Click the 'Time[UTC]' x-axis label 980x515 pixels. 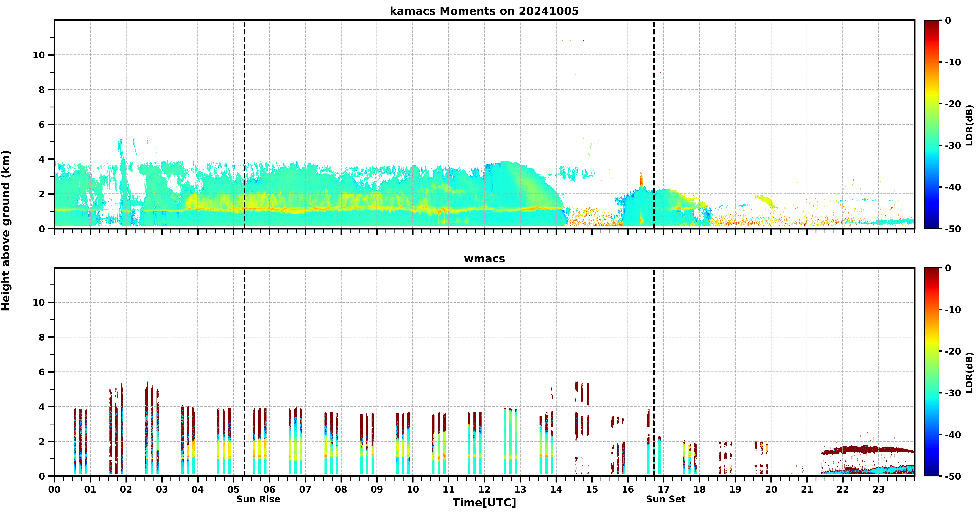484,503
